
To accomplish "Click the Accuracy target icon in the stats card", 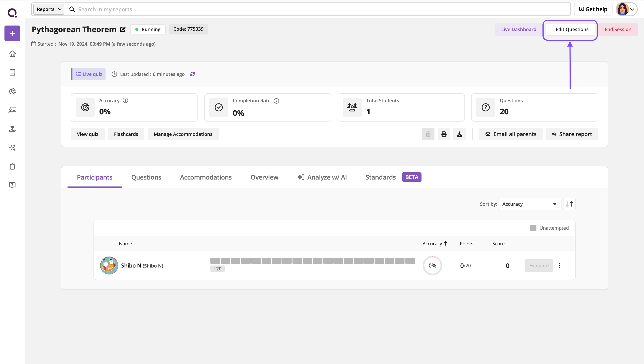I will pyautogui.click(x=85, y=107).
